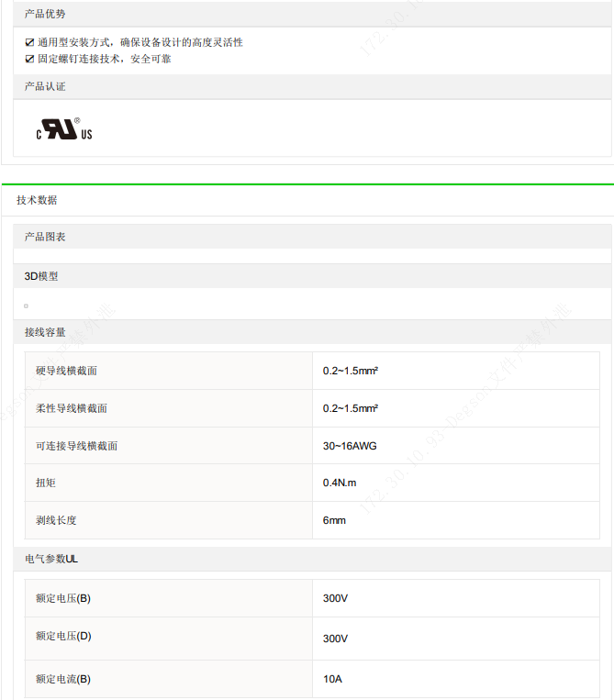The width and height of the screenshot is (614, 700).
Task: Click the text 固定螺钉连接技术，安全可靠
Action: [104, 59]
